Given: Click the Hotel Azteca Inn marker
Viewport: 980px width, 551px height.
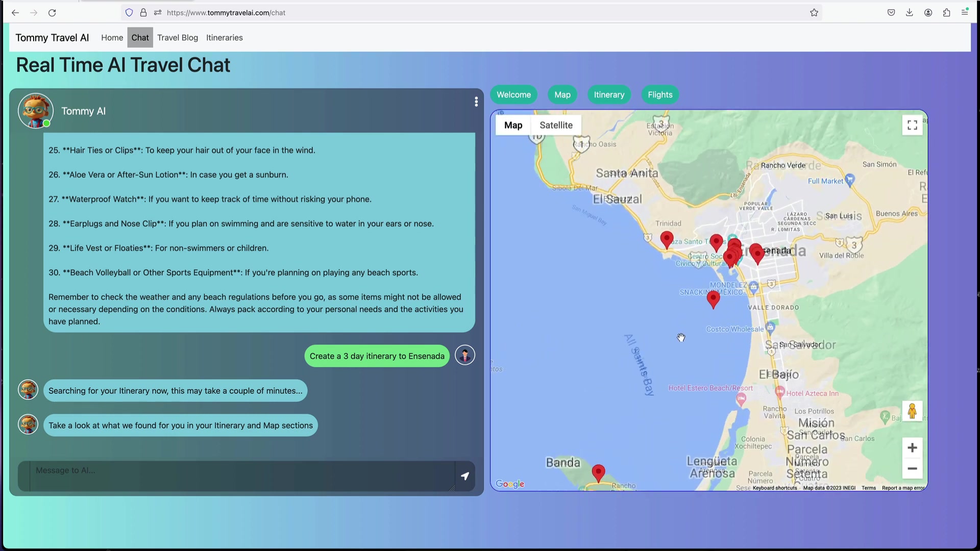Looking at the screenshot, I should (x=779, y=392).
